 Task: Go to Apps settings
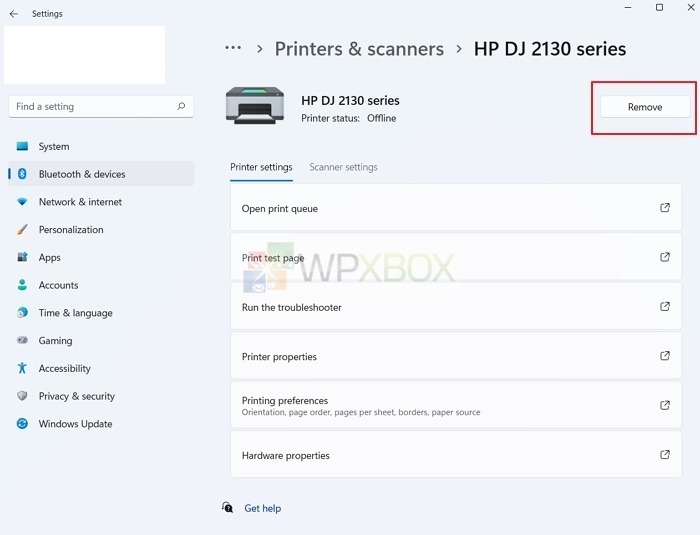coord(101,257)
